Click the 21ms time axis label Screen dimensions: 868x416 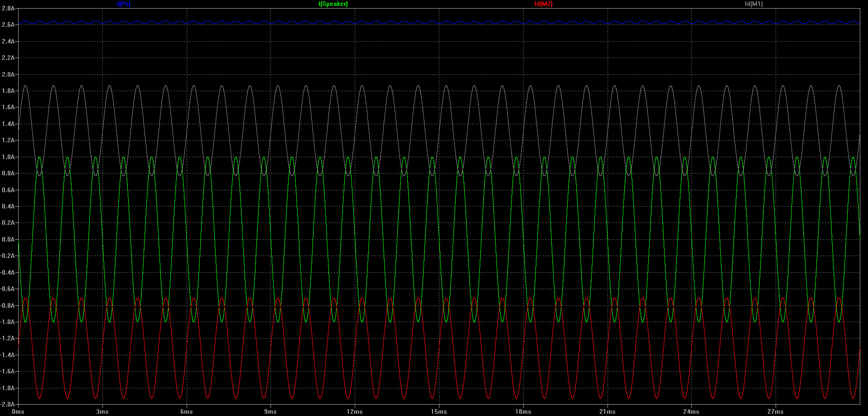[x=608, y=411]
